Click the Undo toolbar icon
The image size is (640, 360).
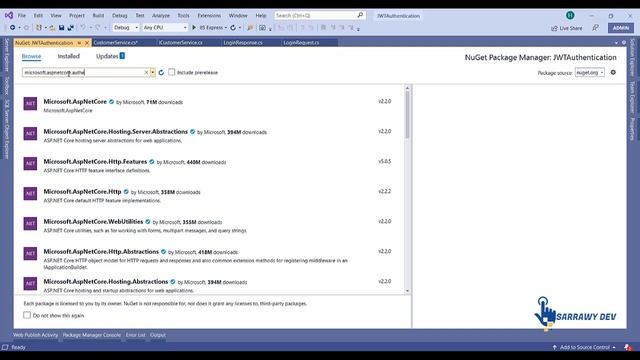83,28
